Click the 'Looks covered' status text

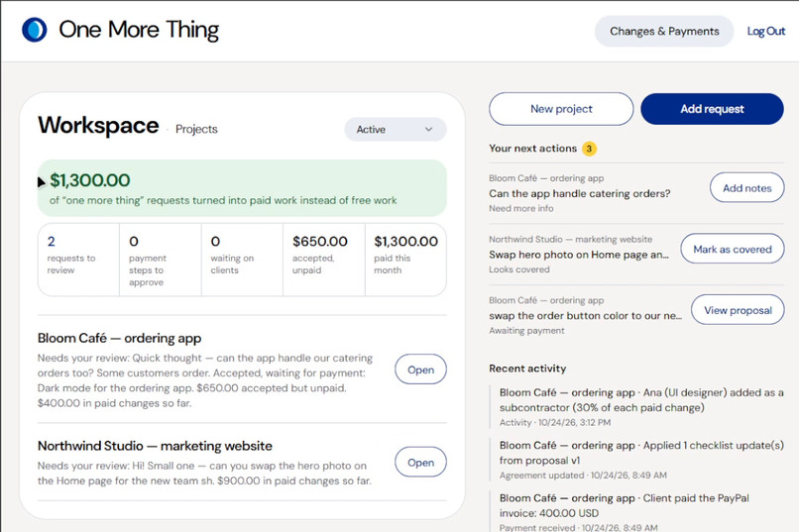click(519, 269)
